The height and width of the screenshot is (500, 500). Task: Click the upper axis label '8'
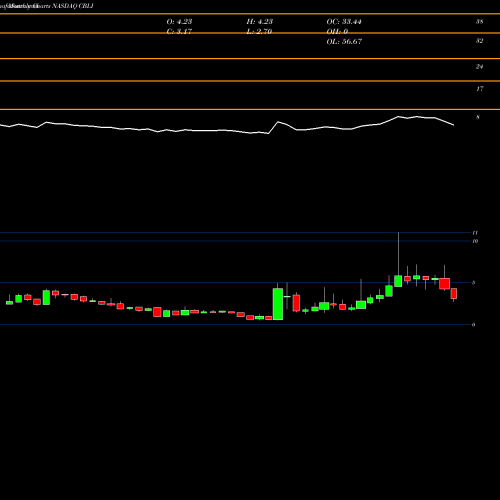[478, 117]
